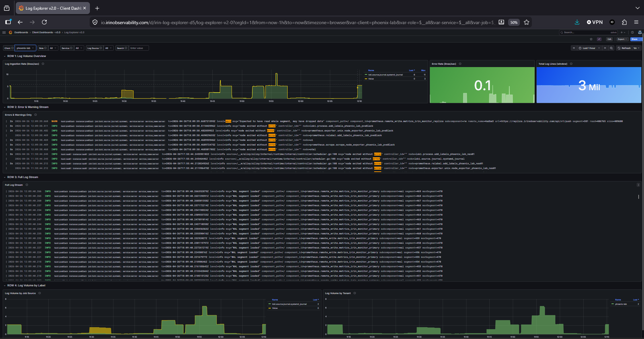The width and height of the screenshot is (644, 339).
Task: Show info for Total Log Lines panel
Action: click(x=571, y=64)
